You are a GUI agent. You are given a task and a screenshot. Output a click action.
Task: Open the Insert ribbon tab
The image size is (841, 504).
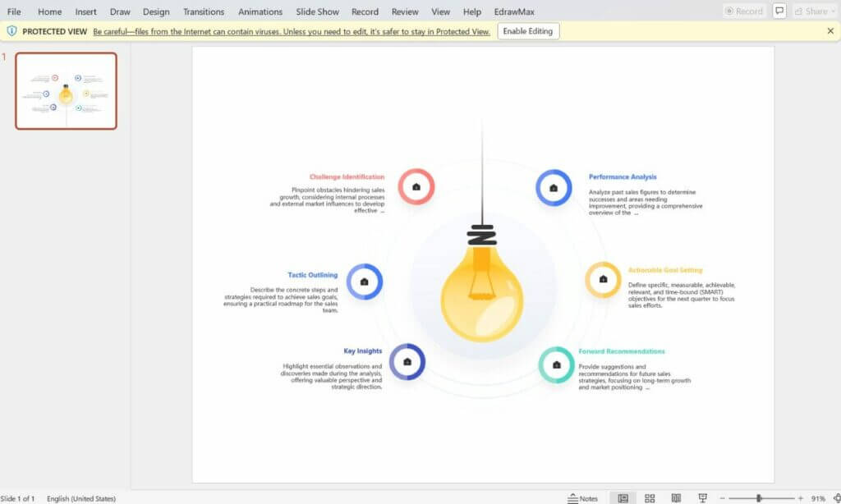click(85, 11)
